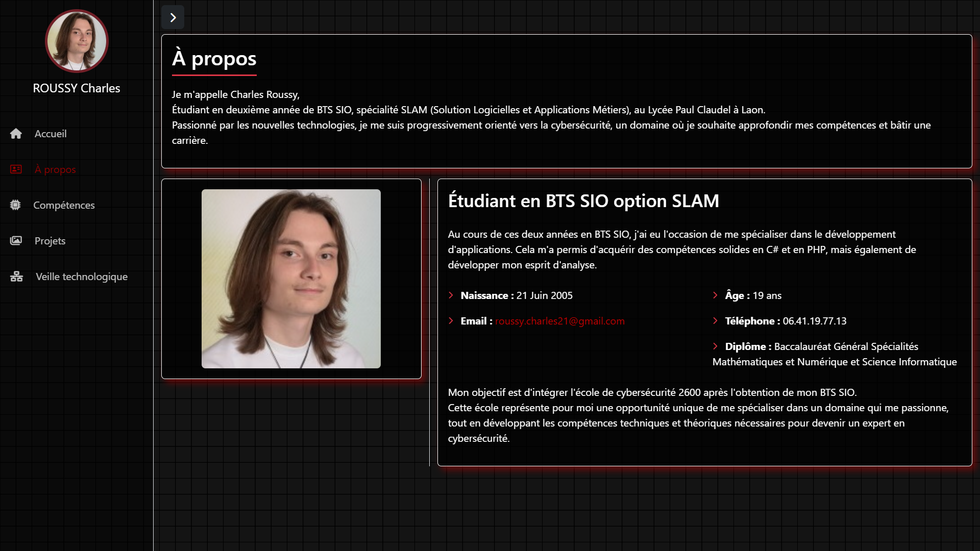Image resolution: width=980 pixels, height=551 pixels.
Task: Click the chevron bullet before Téléphone
Action: coord(715,321)
